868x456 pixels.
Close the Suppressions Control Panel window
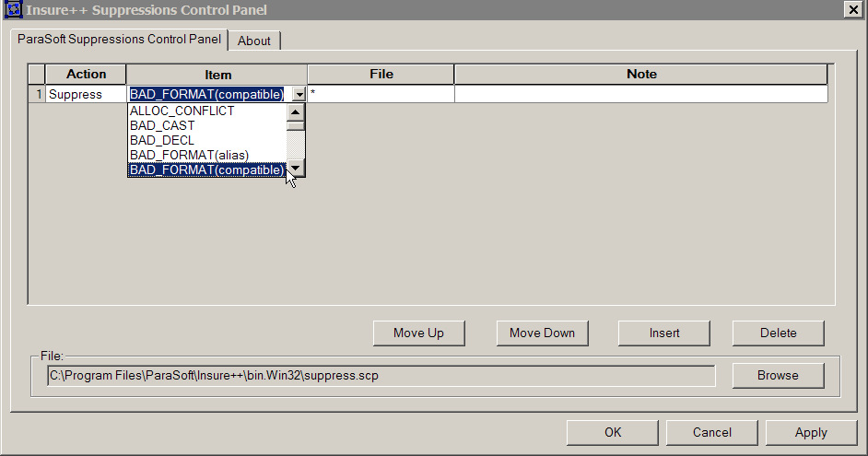(853, 9)
